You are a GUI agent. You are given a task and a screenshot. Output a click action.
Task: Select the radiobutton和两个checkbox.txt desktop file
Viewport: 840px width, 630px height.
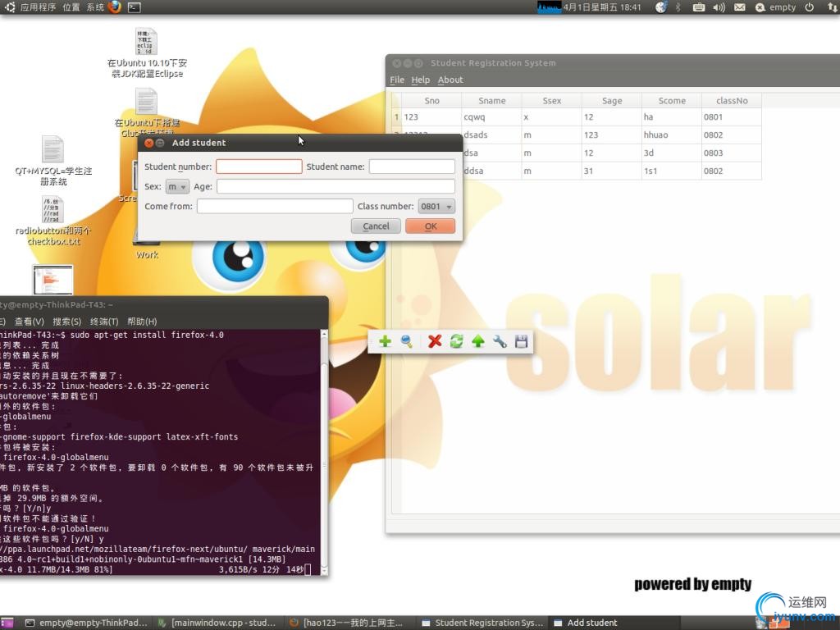53,221
